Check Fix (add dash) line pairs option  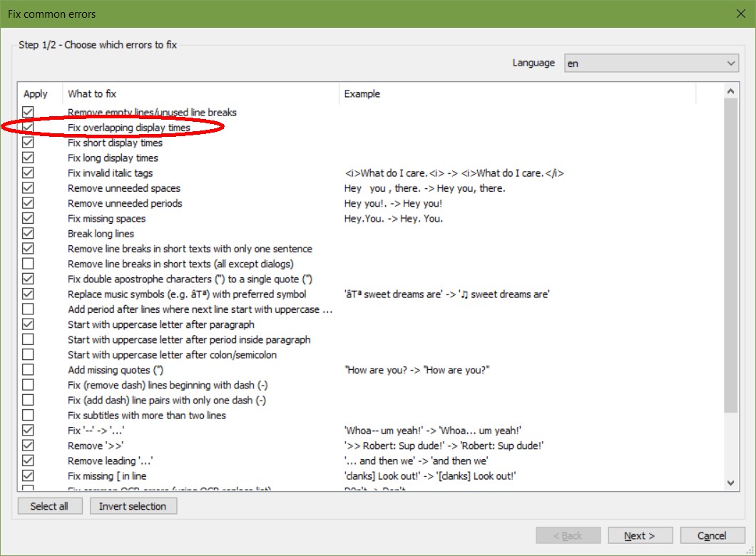coord(28,400)
